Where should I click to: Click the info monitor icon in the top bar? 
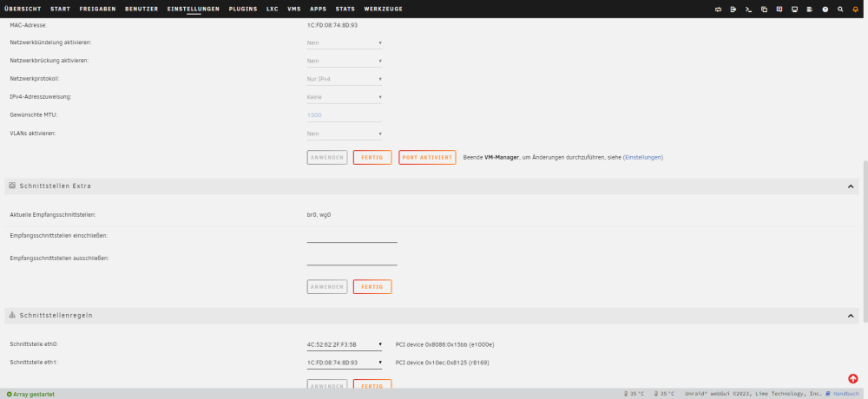pyautogui.click(x=794, y=10)
